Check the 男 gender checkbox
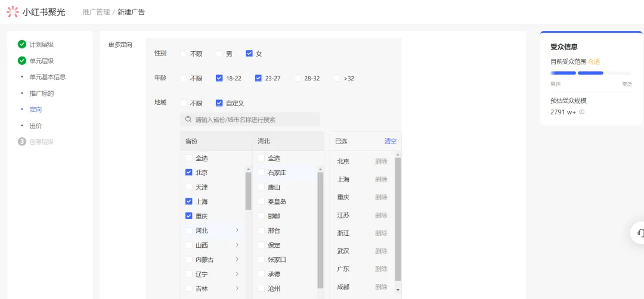The image size is (644, 299). [219, 54]
